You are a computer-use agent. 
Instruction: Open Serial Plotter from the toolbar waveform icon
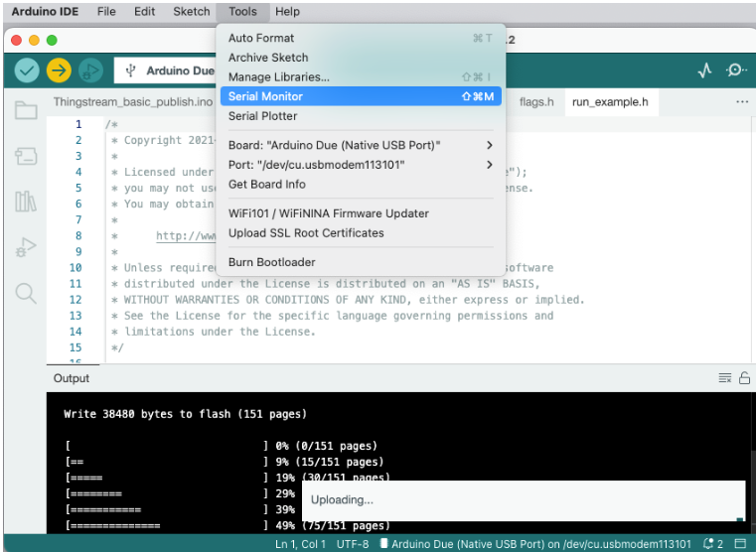(705, 70)
